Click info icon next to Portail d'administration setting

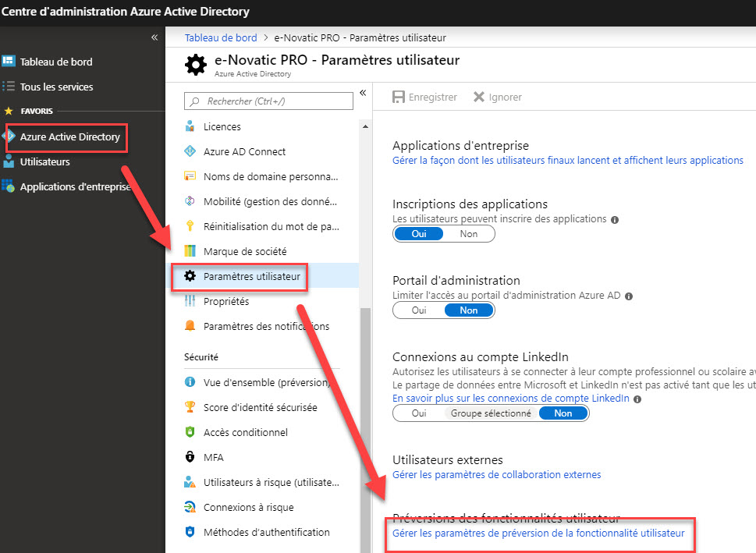(629, 296)
